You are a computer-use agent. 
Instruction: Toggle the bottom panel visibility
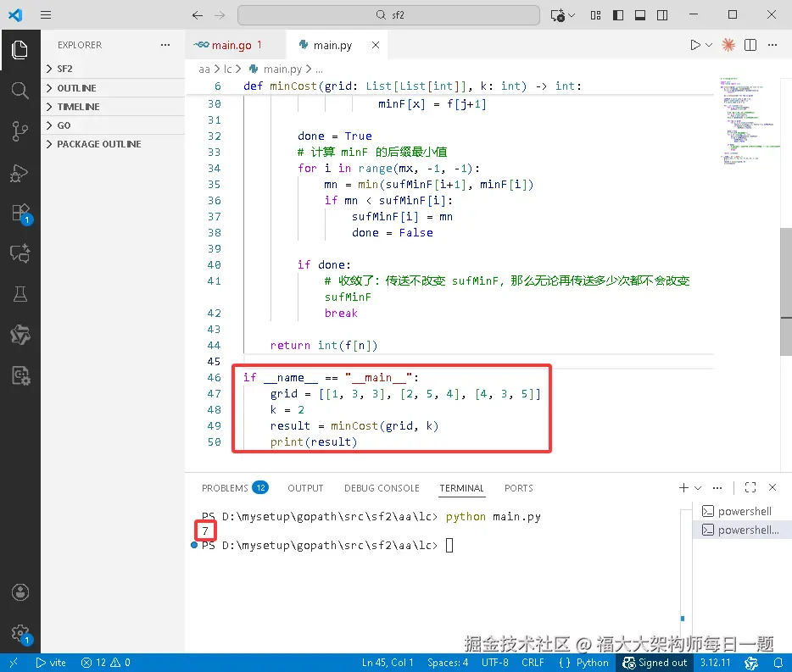tap(640, 15)
